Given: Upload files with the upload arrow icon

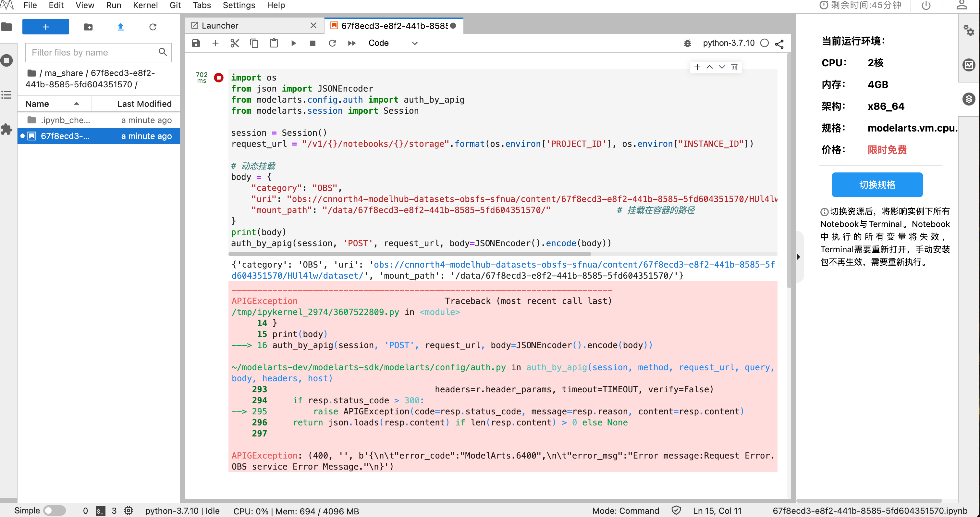Looking at the screenshot, I should (121, 27).
